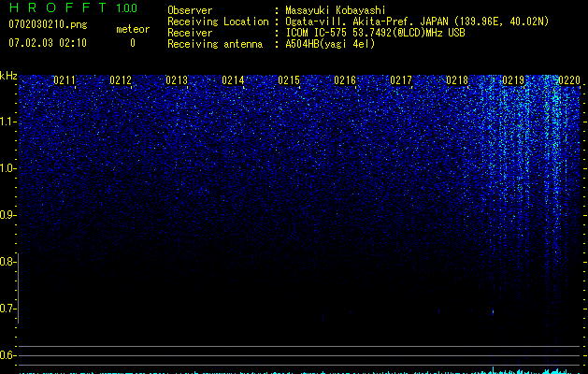Screen dimensions: 588x374
Task: Select the file name 0702030210.png
Action: pos(48,25)
